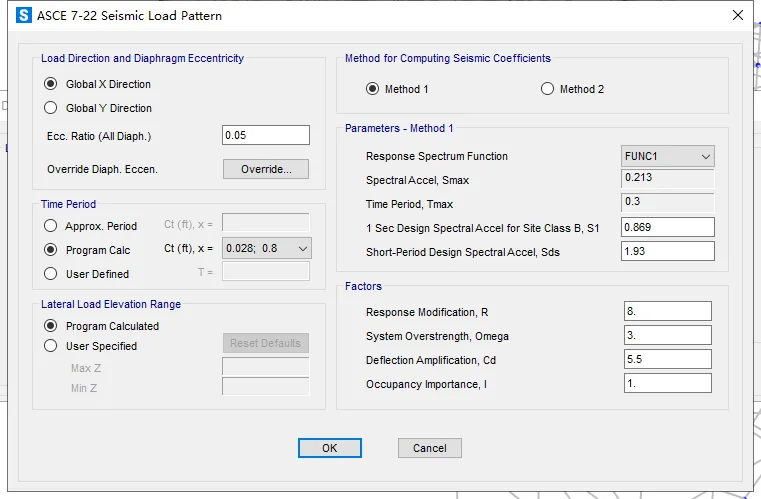
Task: Click the 'Time Period, Tmax' label
Action: [x=409, y=204]
